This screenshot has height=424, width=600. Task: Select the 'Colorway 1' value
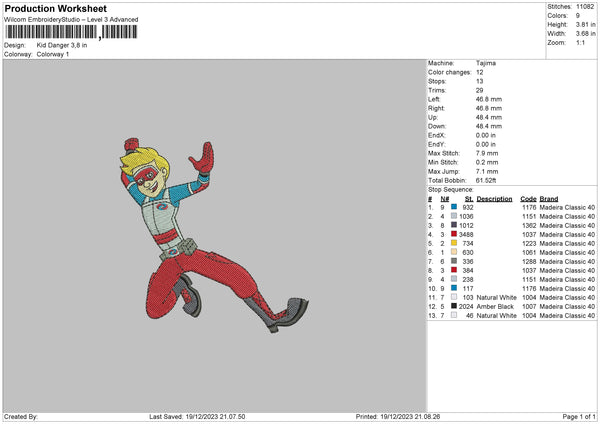coord(53,54)
